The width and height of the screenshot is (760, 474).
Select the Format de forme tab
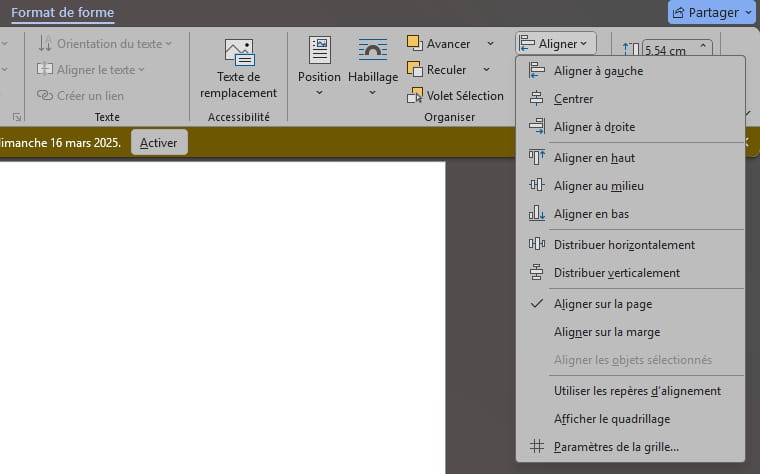pos(63,12)
